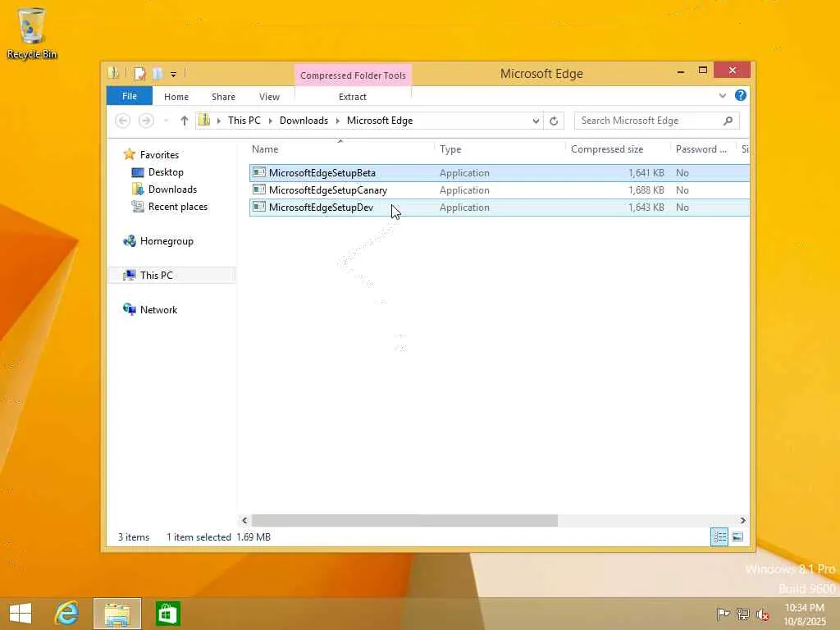The width and height of the screenshot is (840, 630).
Task: Expand the ribbon with the chevron
Action: click(x=722, y=96)
